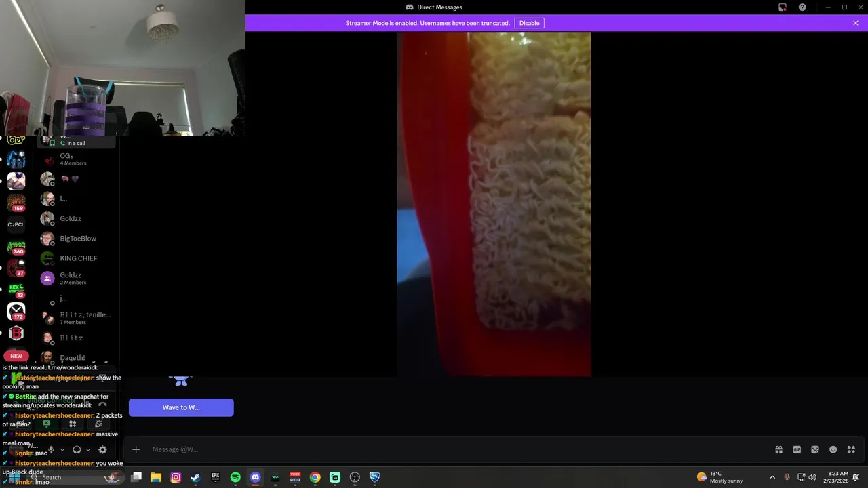Screen dimensions: 868x488
Task: Open Rocket League from the taskbar
Action: click(x=375, y=477)
